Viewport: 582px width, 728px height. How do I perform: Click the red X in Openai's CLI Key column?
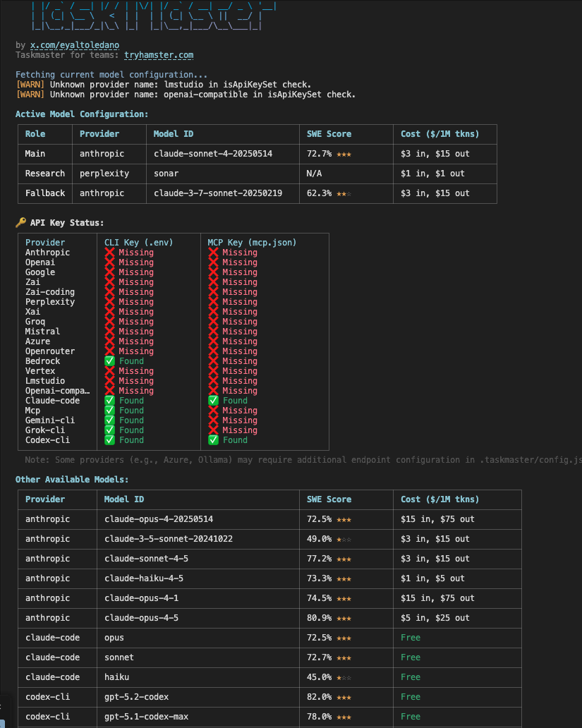(x=109, y=262)
